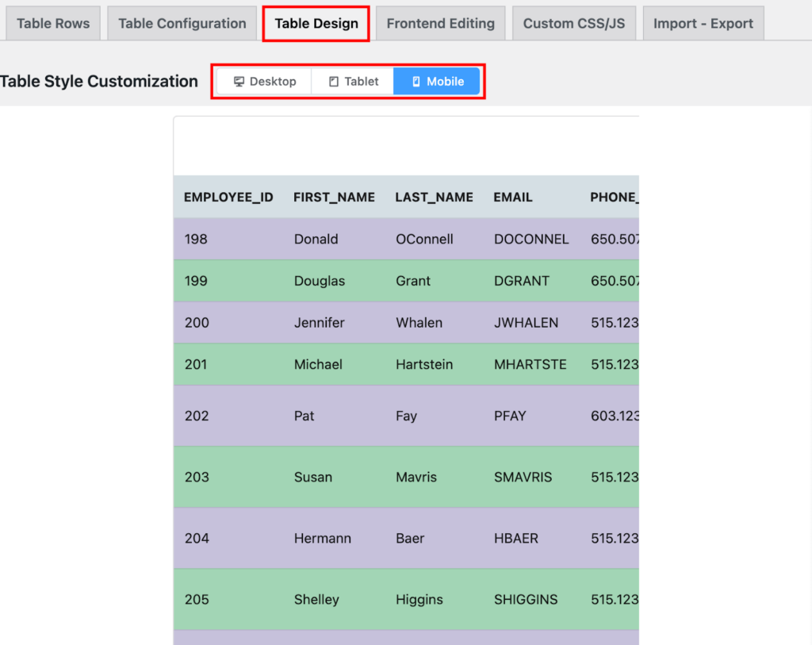
Task: Click the last name Grant
Action: [x=412, y=281]
